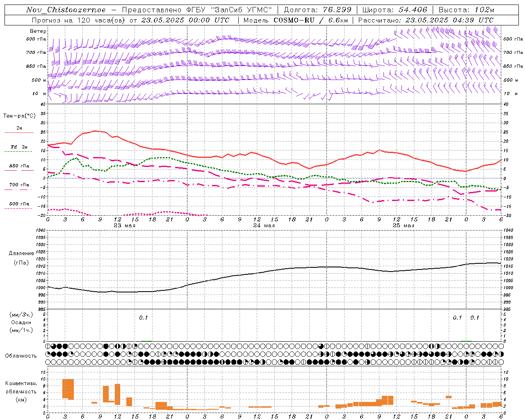Click the Рассчитано: 23.05.2025 04:39 UTC timestamp

(426, 20)
